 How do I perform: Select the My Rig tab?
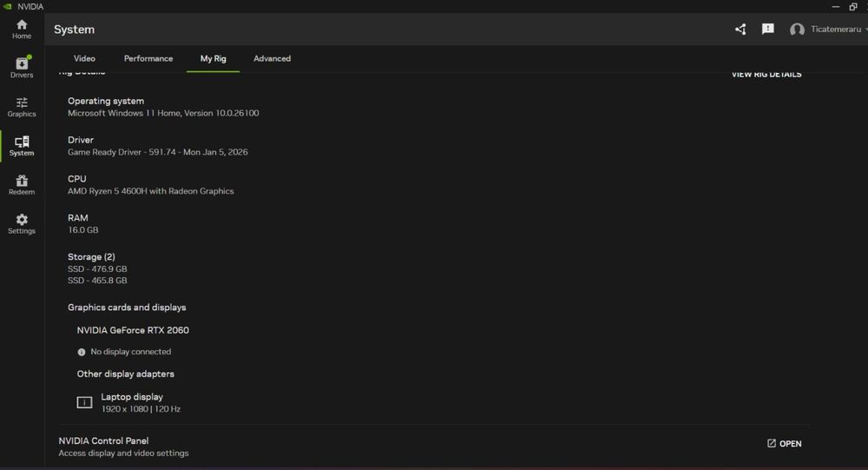click(x=214, y=58)
